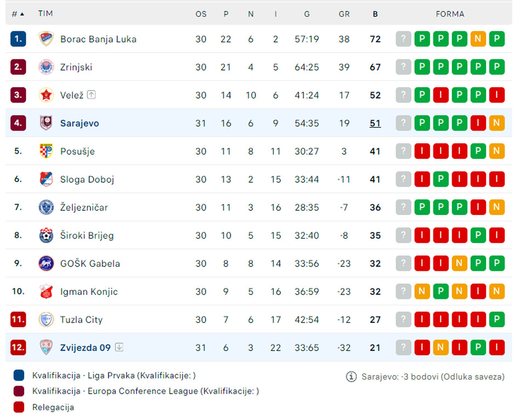Image resolution: width=514 pixels, height=420 pixels.
Task: Open Sarajevo club crest icon
Action: click(x=46, y=123)
